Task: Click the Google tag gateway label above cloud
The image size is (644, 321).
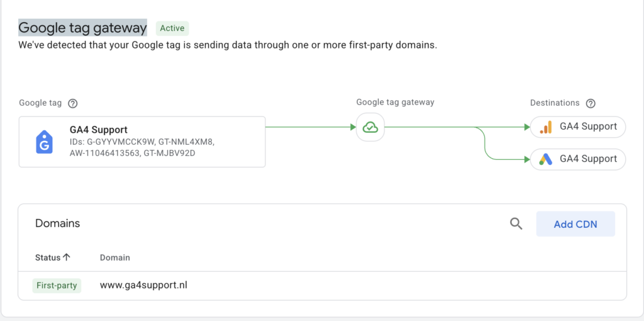Action: 395,102
